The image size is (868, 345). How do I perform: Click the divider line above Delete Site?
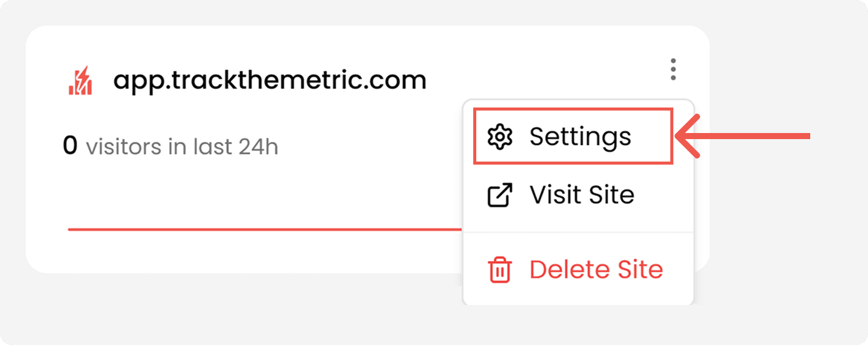(x=578, y=232)
